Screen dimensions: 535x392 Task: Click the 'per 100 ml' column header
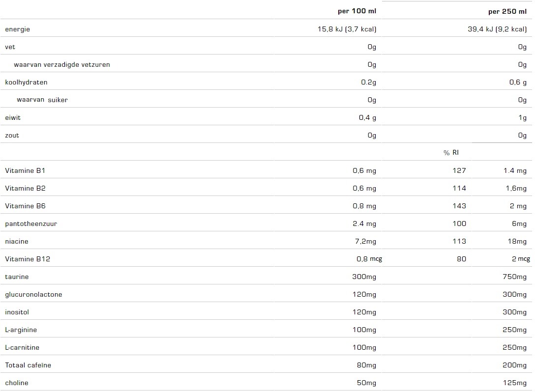pyautogui.click(x=357, y=11)
